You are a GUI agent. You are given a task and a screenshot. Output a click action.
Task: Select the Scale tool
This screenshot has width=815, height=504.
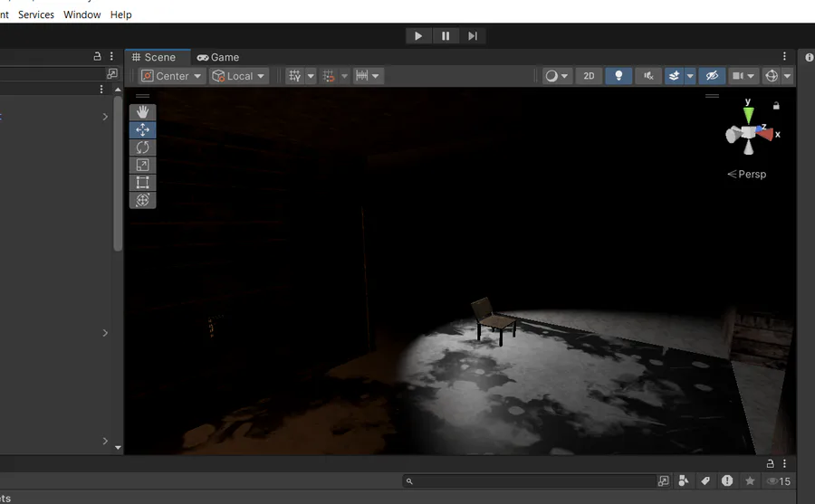pyautogui.click(x=142, y=165)
